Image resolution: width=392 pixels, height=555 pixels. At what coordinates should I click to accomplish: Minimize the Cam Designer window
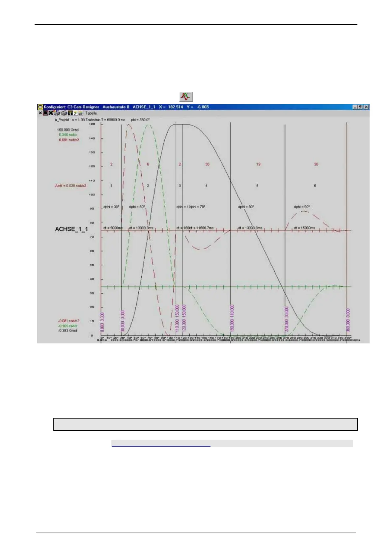(355, 107)
